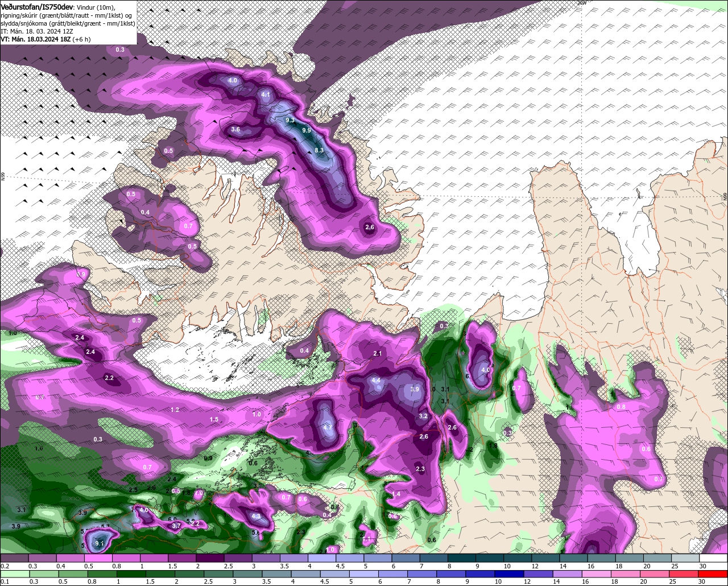Click the 9.9 snowfall value label
This screenshot has width=728, height=586.
coord(307,130)
